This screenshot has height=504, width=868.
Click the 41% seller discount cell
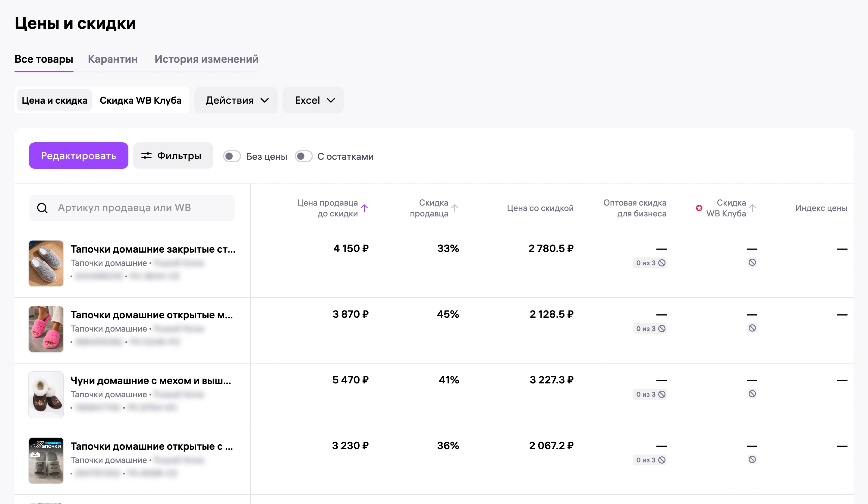click(x=449, y=380)
